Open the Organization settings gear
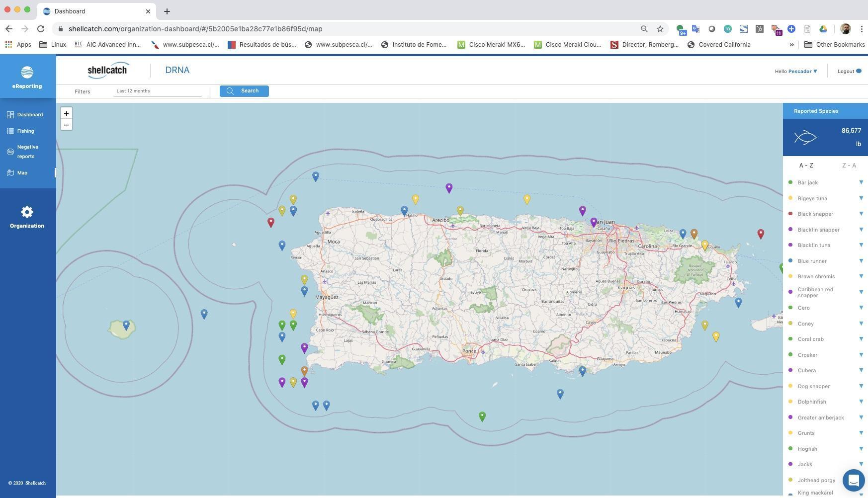Viewport: 868px width, 498px height. 27,213
